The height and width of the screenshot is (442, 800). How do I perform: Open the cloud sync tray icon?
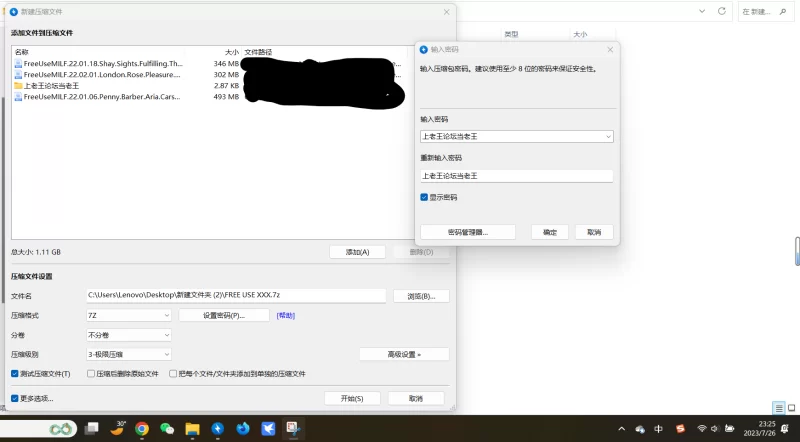640,429
